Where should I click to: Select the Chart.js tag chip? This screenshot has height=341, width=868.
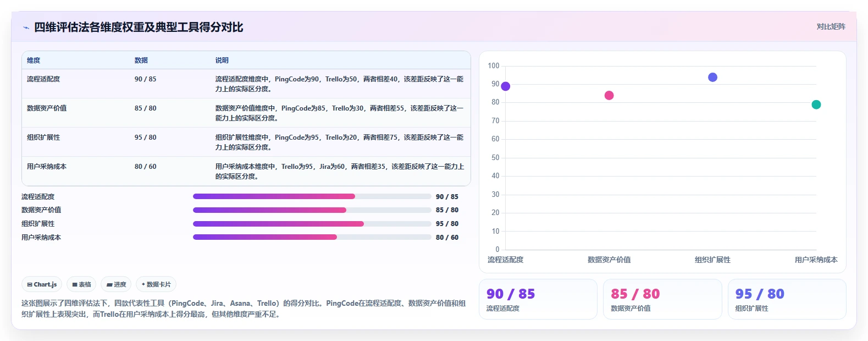(42, 284)
